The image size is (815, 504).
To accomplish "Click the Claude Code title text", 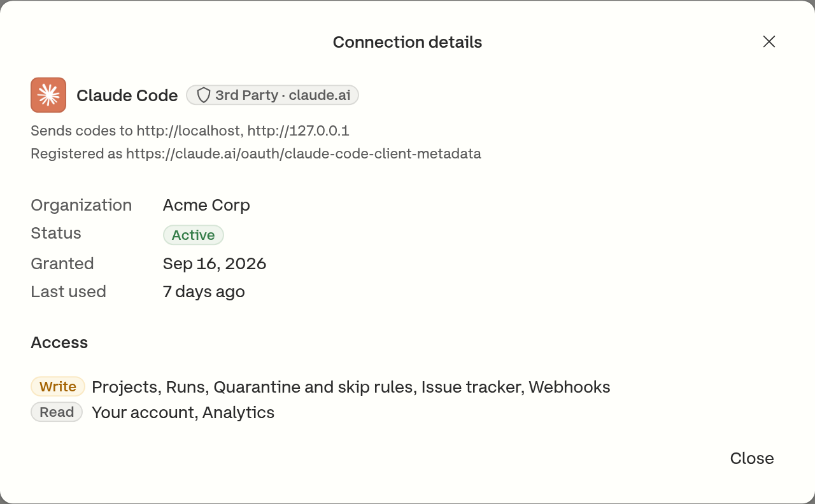I will [127, 95].
